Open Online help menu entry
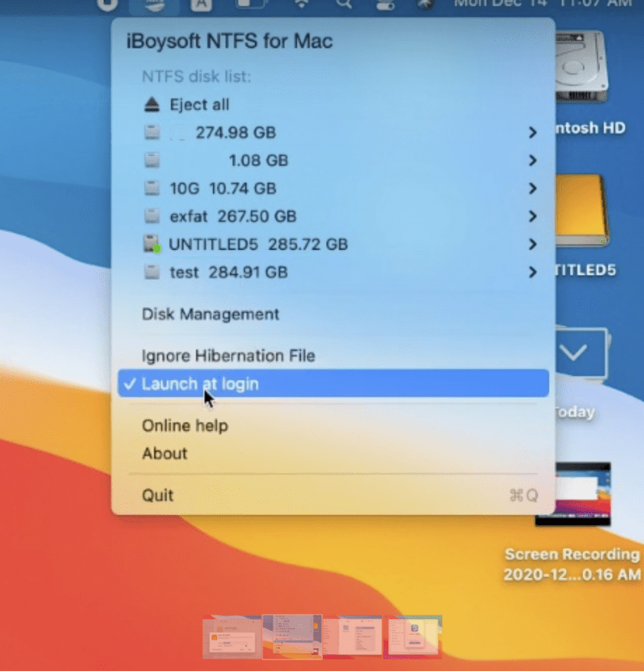Screen dimensions: 644x671 click(184, 426)
